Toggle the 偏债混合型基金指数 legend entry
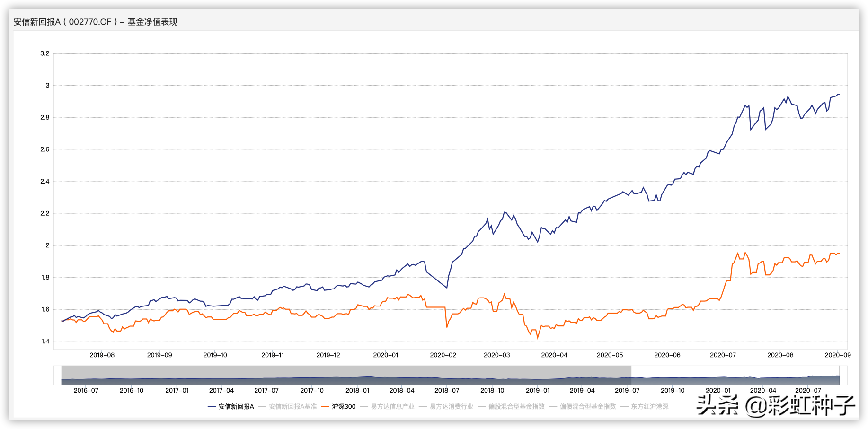This screenshot has height=429, width=868. point(588,407)
